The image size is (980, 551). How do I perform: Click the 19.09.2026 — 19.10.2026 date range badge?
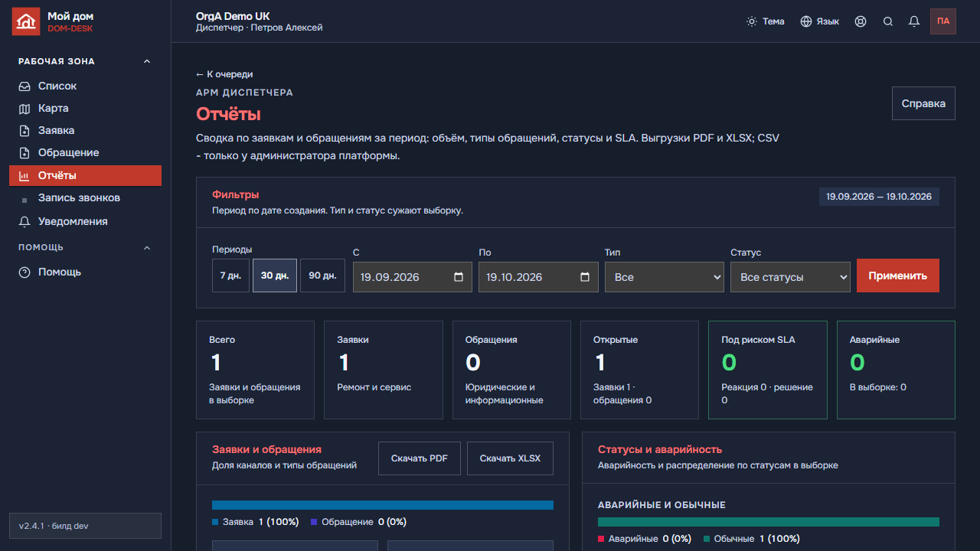879,197
